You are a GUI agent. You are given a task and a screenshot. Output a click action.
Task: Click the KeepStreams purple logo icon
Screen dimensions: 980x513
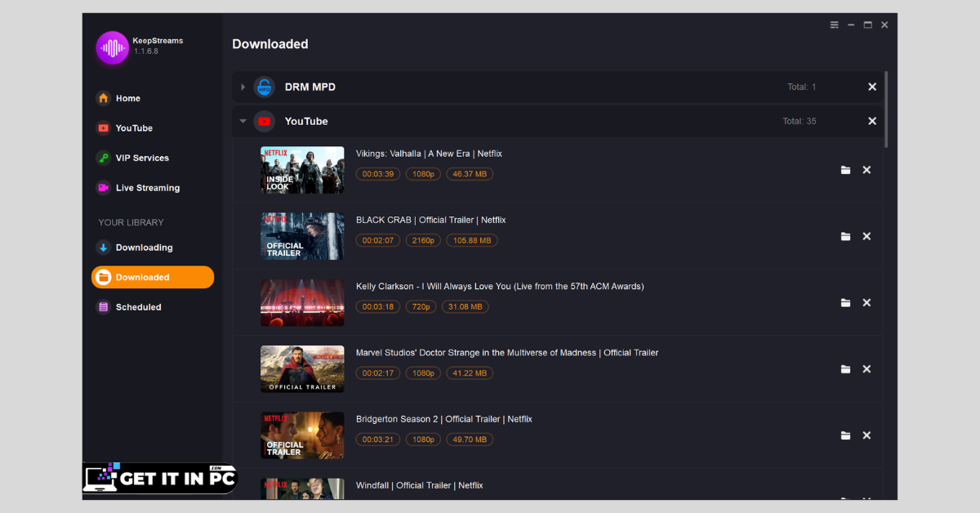[x=112, y=47]
